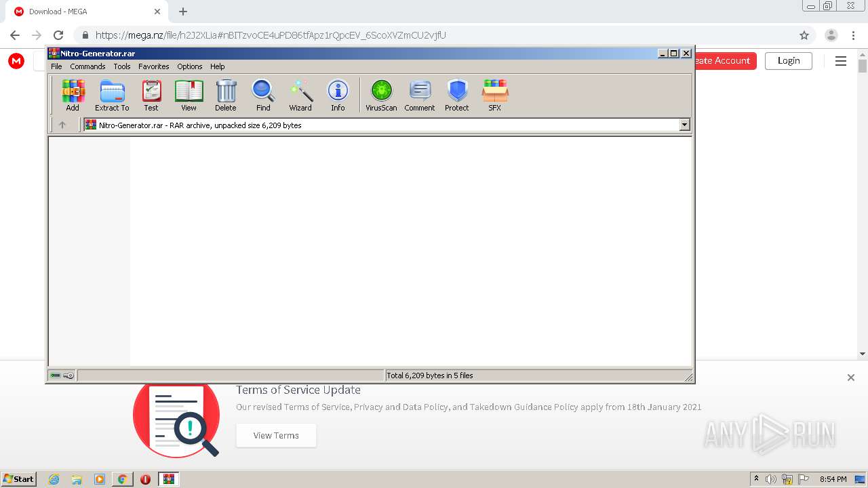Click the Action Center flag tray icon
Screen dimensions: 868x488
point(804,479)
